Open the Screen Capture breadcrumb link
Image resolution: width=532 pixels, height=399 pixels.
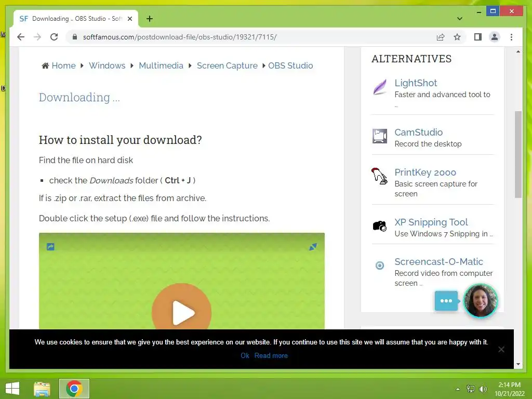[227, 65]
